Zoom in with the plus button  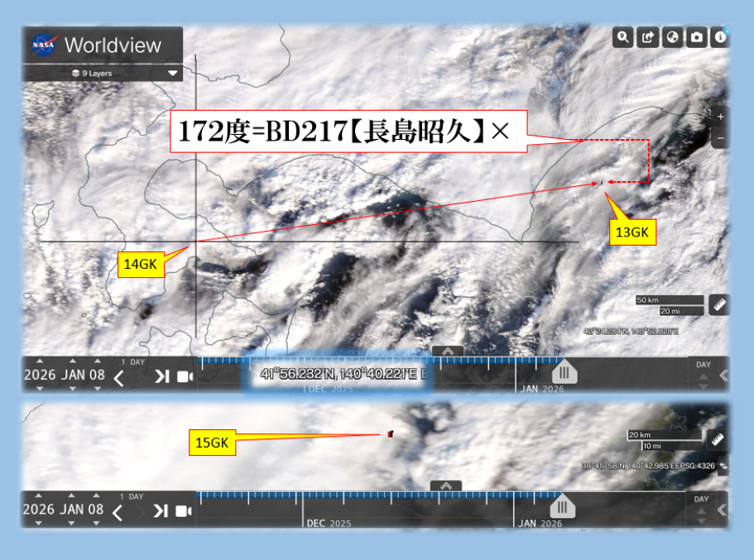click(x=720, y=117)
